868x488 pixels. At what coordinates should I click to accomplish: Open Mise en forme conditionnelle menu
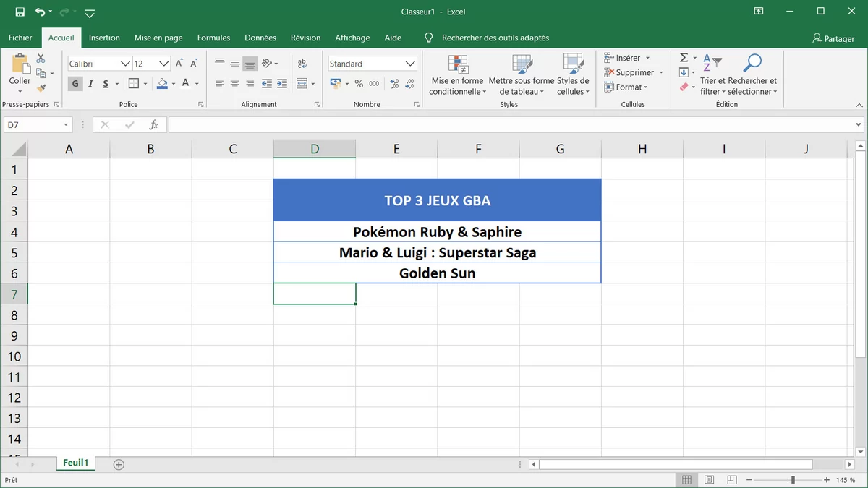[457, 74]
